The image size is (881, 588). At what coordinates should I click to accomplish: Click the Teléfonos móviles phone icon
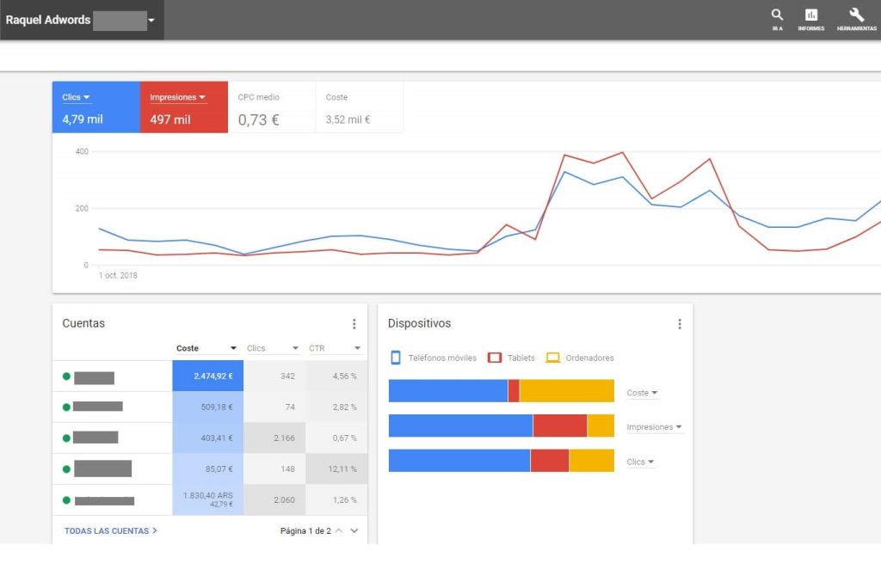pos(396,358)
